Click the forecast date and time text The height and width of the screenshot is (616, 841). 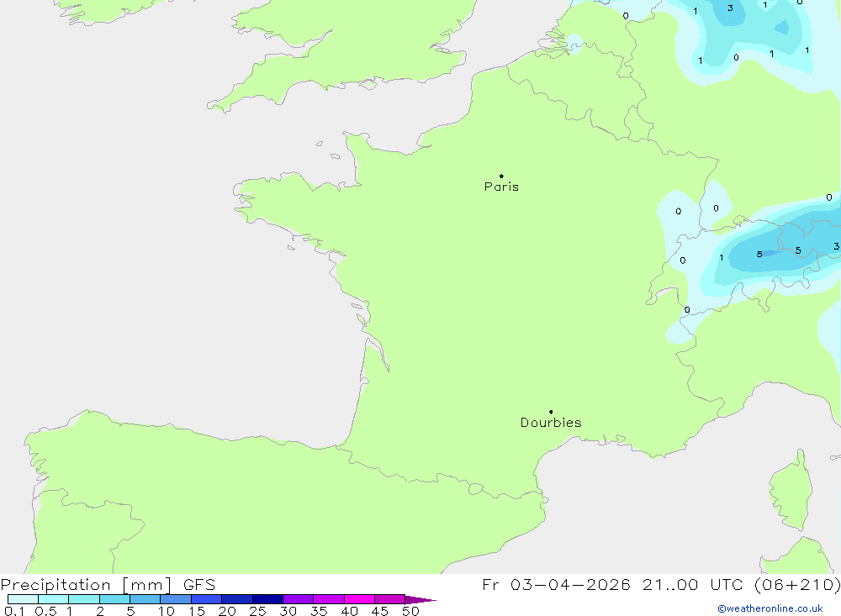tap(661, 584)
